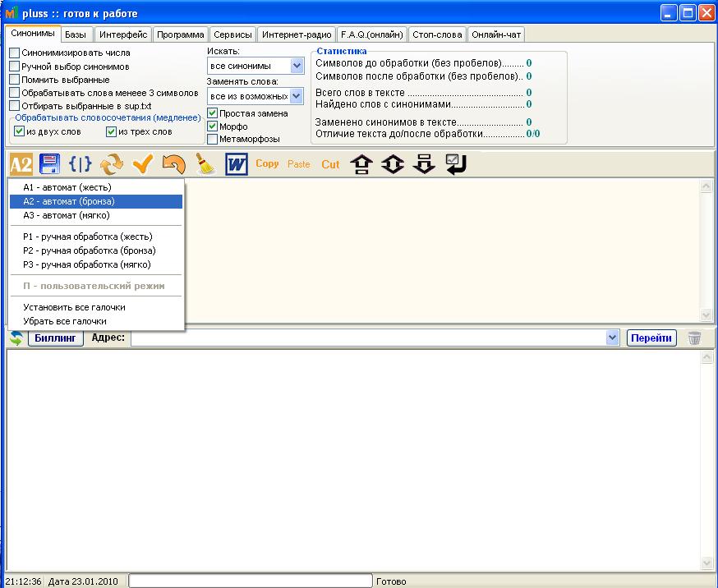
Task: Uncheck the Морфо checkbox
Action: (213, 126)
